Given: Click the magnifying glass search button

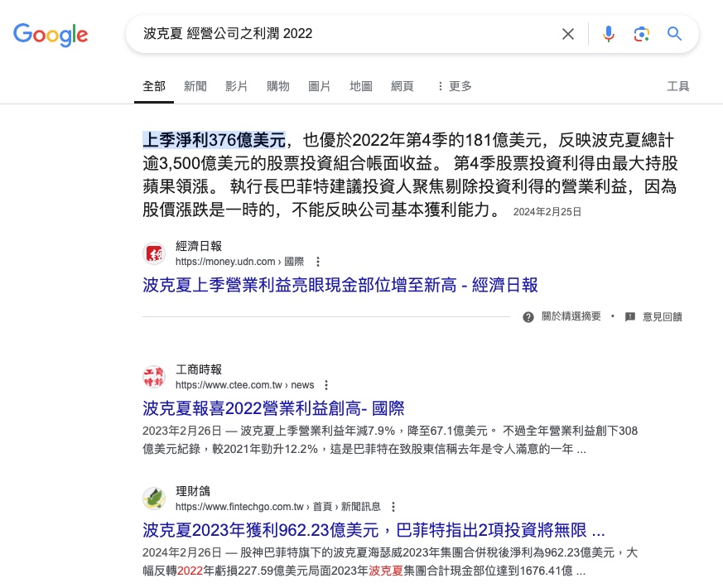Looking at the screenshot, I should pyautogui.click(x=674, y=34).
